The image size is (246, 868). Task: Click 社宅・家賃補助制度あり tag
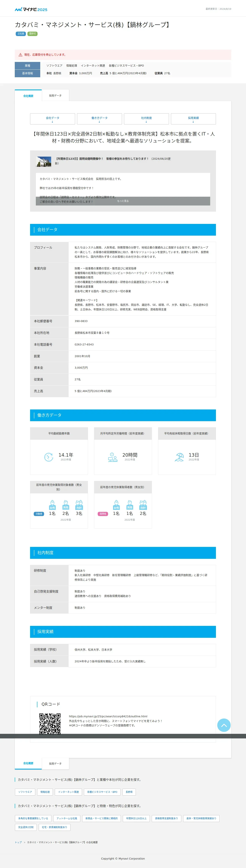point(55,827)
